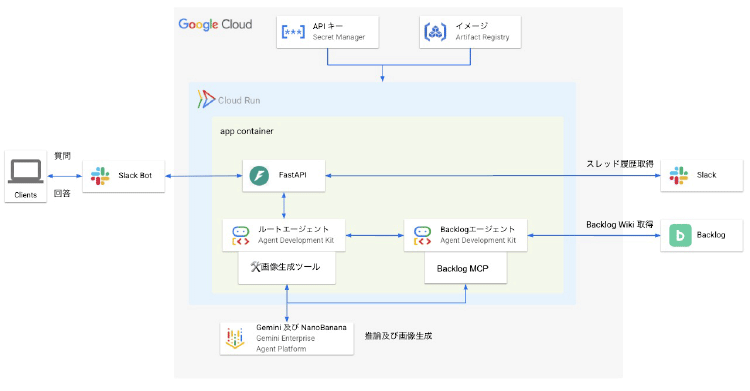Screen dimensions: 750x391
Task: Select Agent Development Kit under ルートエージェント
Action: pos(296,240)
